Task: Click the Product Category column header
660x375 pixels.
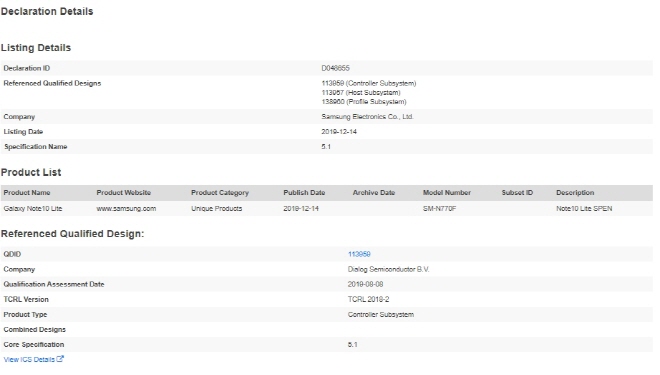Action: tap(220, 193)
